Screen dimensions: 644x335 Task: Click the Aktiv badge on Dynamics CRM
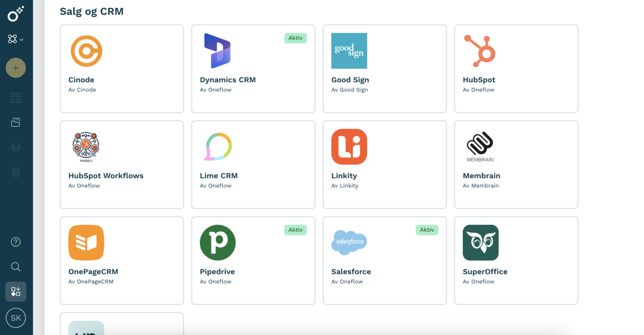tap(296, 38)
